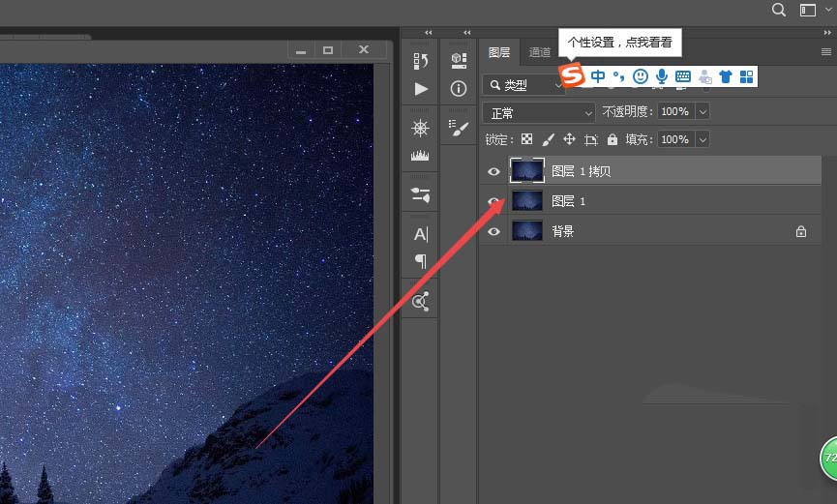Open the Sogou toolbox grid icon
Screen dimensions: 837x504
click(x=747, y=76)
